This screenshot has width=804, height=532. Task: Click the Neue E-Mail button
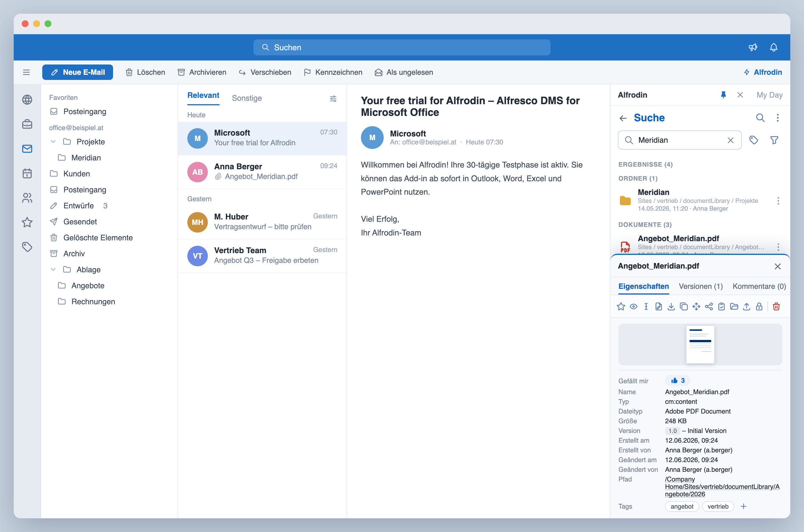click(x=77, y=72)
